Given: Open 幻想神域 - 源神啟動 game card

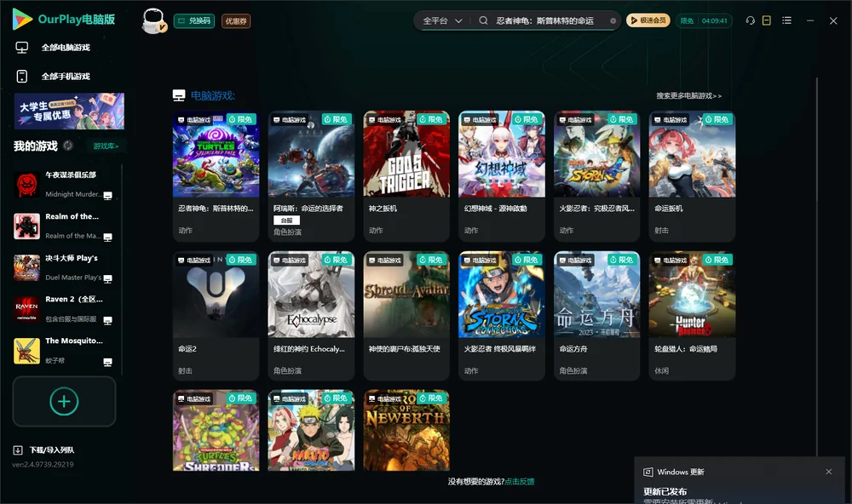Looking at the screenshot, I should pos(502,176).
